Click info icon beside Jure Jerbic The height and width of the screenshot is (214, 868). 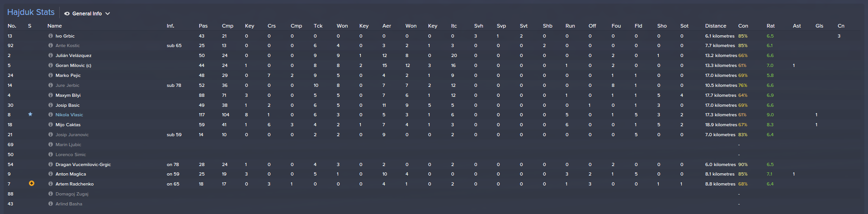coord(51,86)
